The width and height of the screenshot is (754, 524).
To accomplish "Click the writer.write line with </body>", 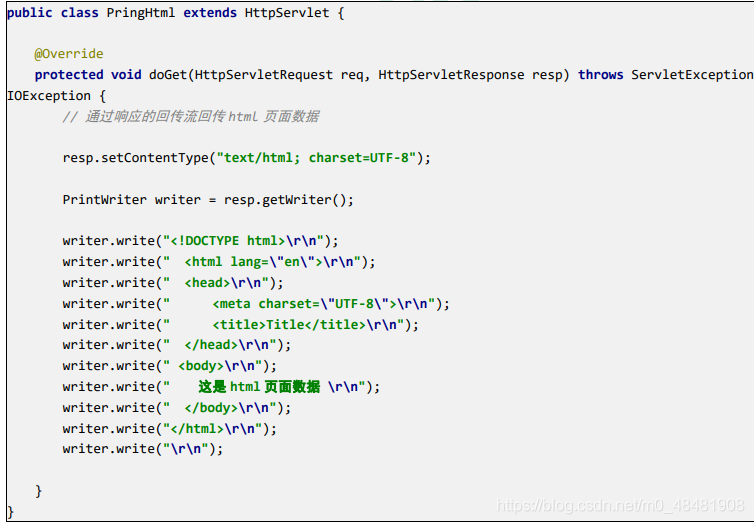I will (176, 408).
